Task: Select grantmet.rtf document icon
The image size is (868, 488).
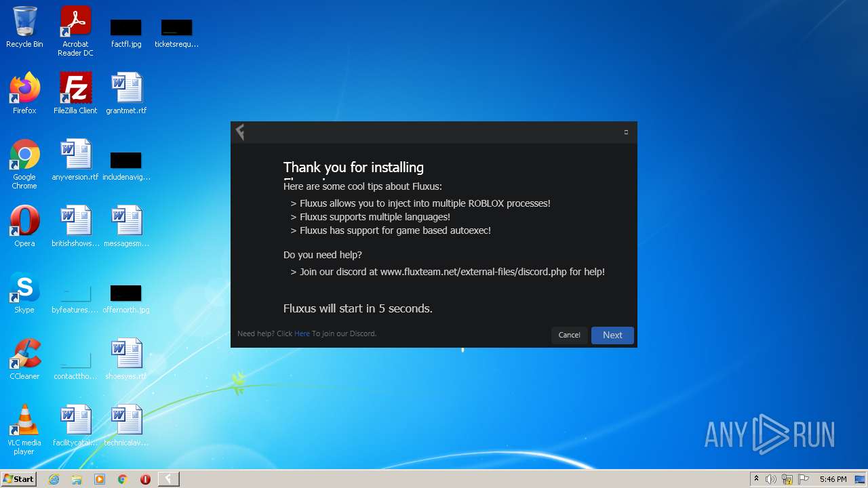Action: coord(126,94)
